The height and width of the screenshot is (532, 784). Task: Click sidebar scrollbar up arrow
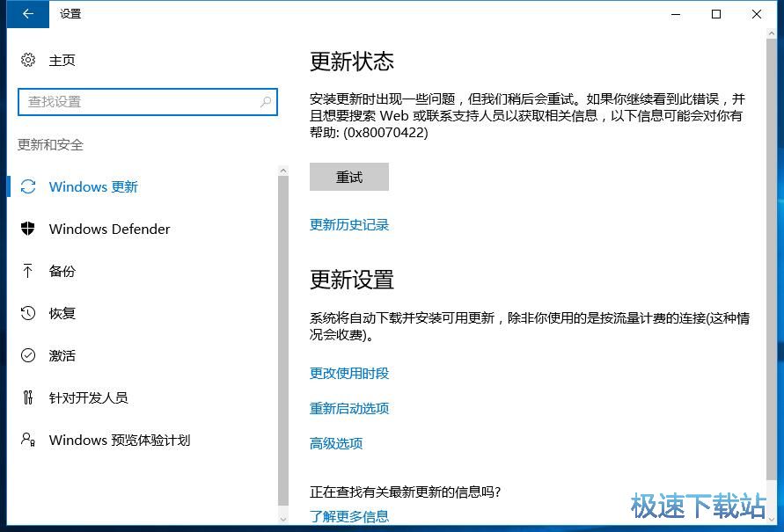[x=283, y=171]
